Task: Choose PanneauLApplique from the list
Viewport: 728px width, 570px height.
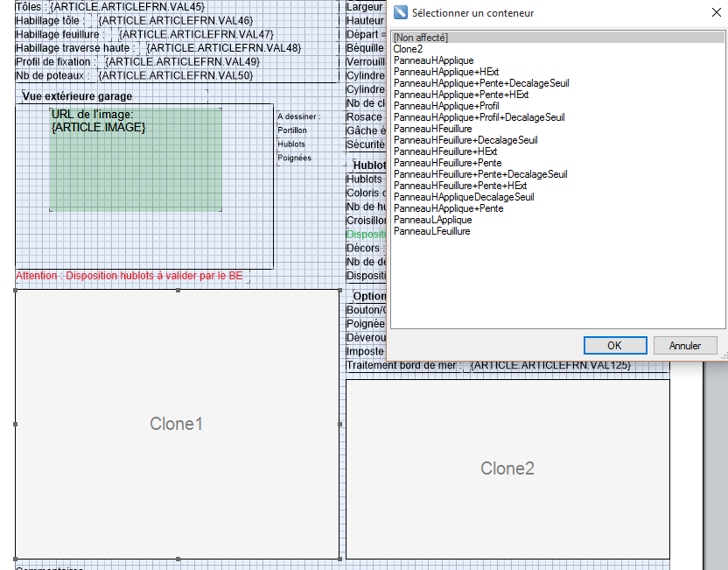Action: 432,220
